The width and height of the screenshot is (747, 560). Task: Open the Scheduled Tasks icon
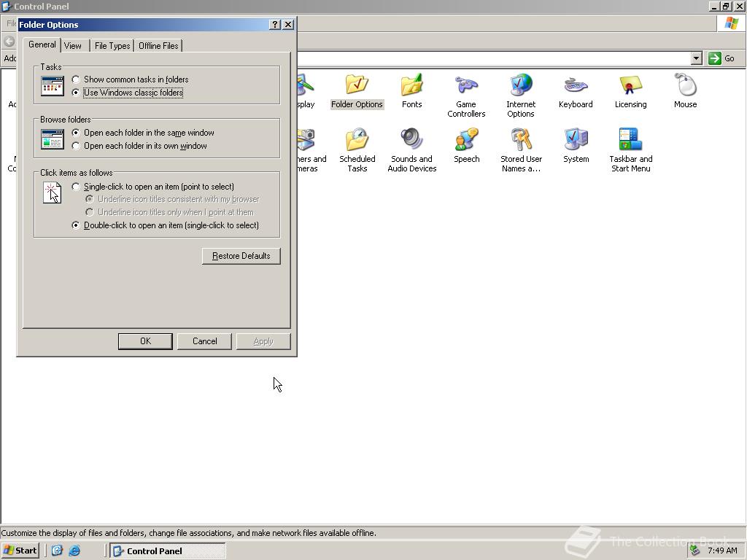(357, 150)
